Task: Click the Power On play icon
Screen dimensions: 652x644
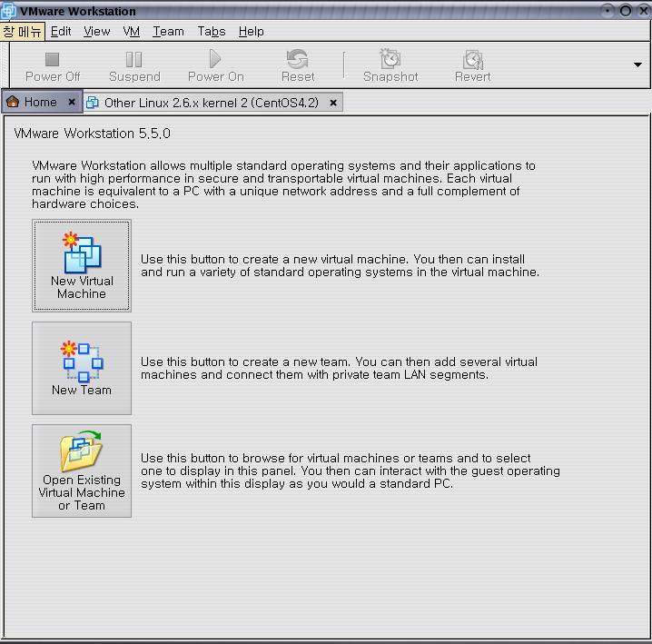Action: [215, 59]
